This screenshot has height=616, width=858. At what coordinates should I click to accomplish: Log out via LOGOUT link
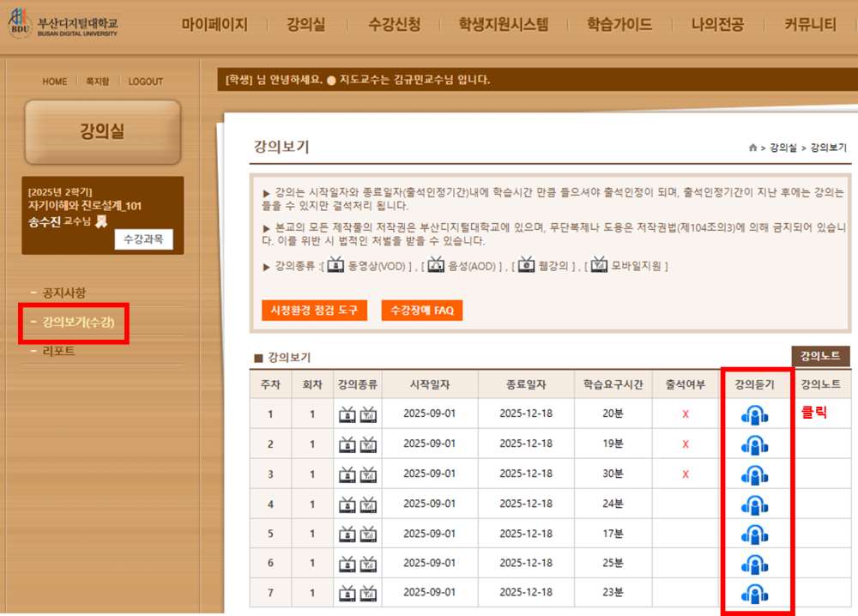(x=145, y=81)
